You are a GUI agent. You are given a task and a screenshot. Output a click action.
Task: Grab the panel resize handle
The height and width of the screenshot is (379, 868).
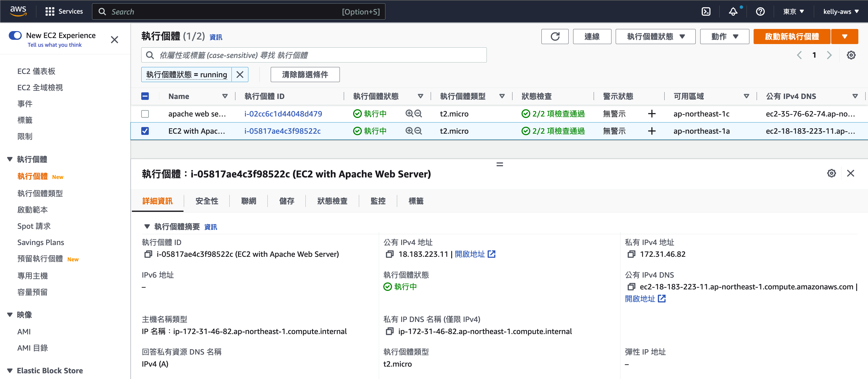pyautogui.click(x=499, y=164)
